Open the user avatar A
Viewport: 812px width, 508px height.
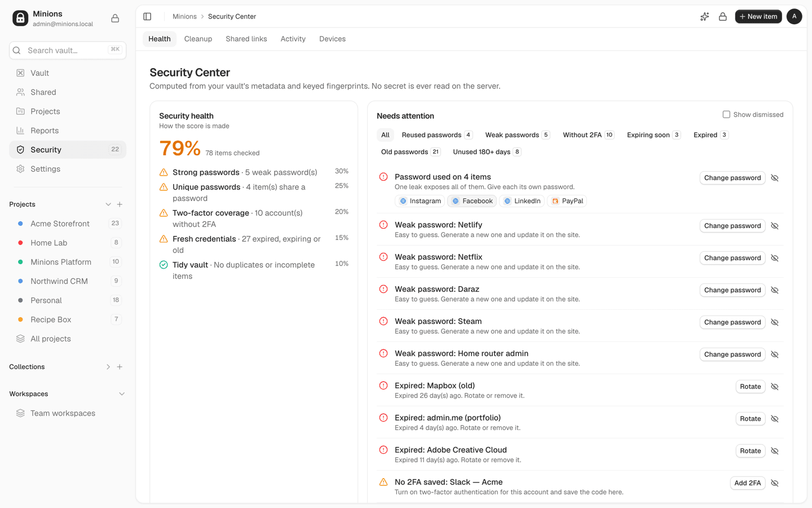794,16
